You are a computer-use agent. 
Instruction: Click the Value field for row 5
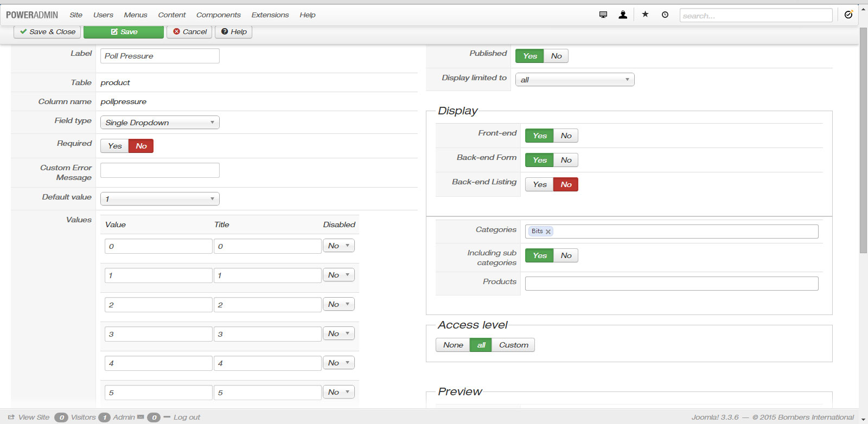(158, 393)
